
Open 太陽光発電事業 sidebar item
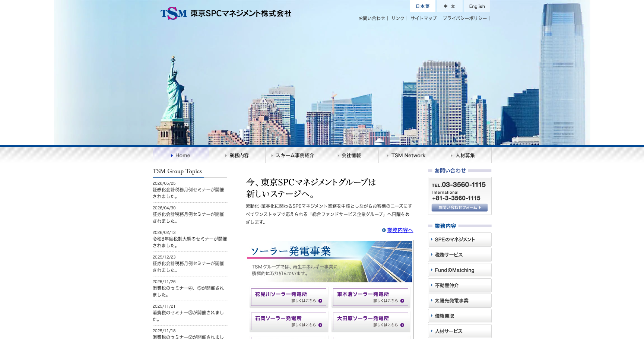click(460, 301)
